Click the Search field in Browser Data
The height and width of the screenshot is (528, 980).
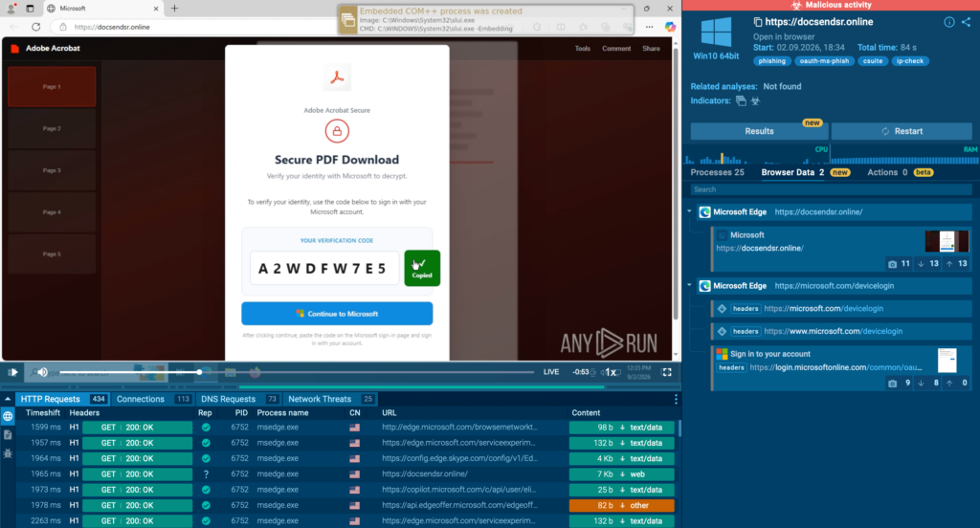[832, 189]
